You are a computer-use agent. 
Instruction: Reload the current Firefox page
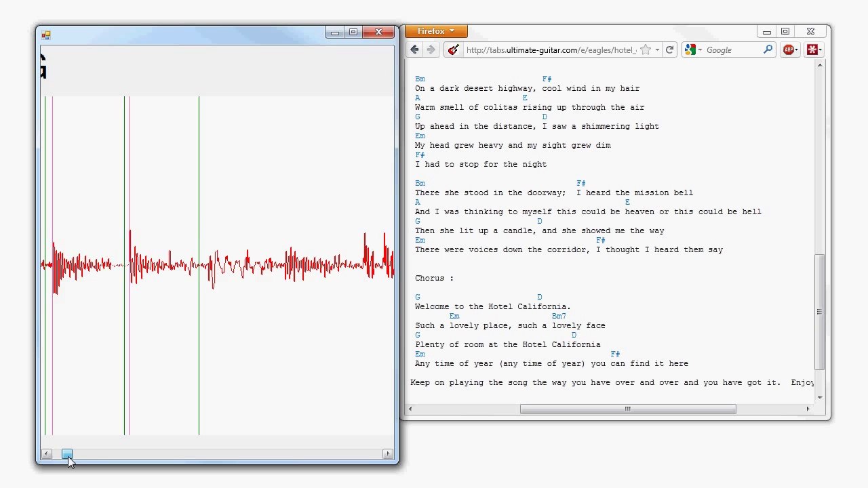click(x=669, y=49)
